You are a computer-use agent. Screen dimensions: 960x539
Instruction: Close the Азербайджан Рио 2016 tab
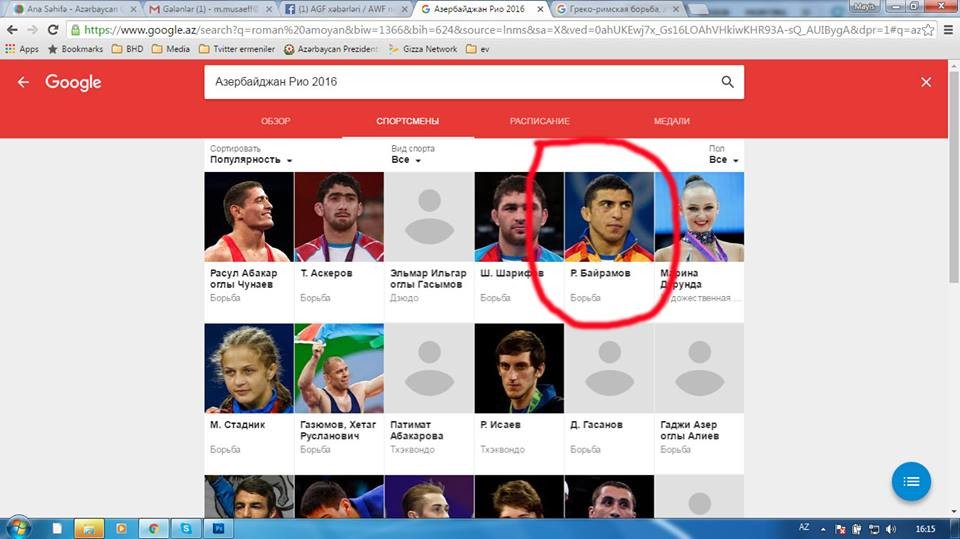[539, 9]
